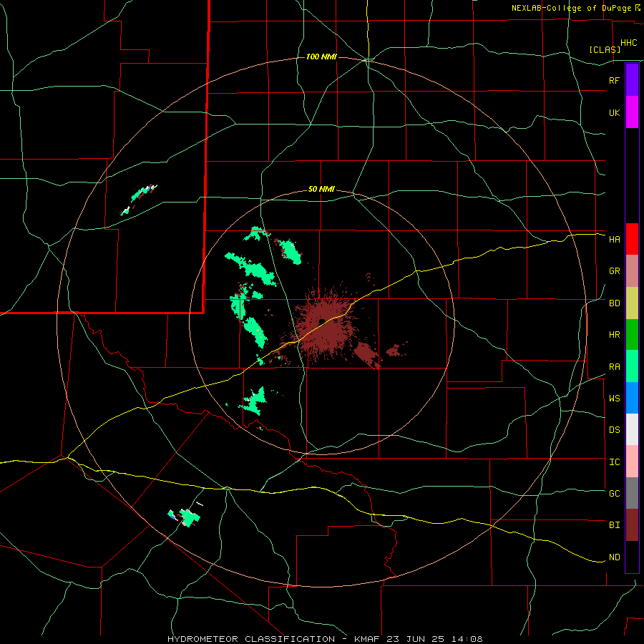Click the blue WS legend swatch
This screenshot has height=644, width=644.
(632, 398)
